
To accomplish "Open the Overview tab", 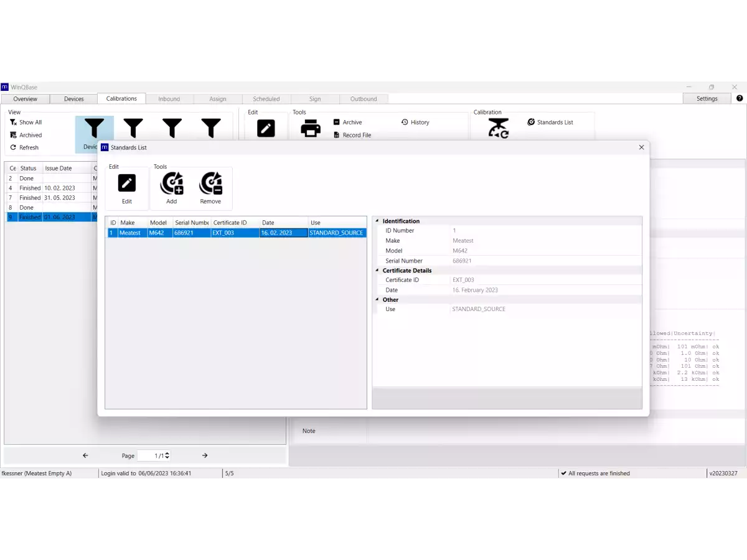I will click(x=26, y=99).
